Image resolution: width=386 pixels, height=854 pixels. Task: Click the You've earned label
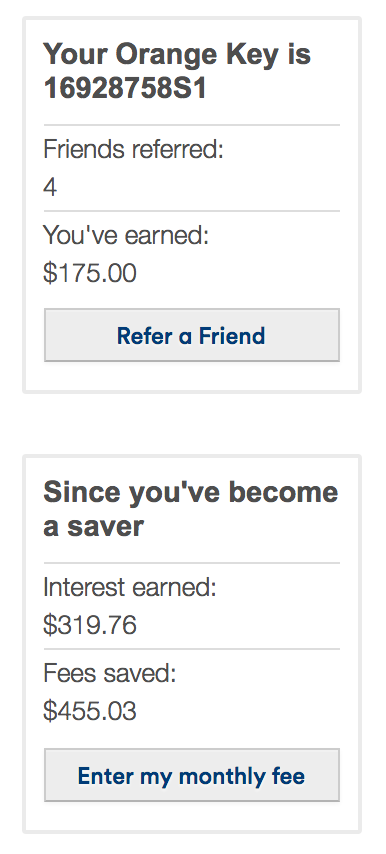126,235
